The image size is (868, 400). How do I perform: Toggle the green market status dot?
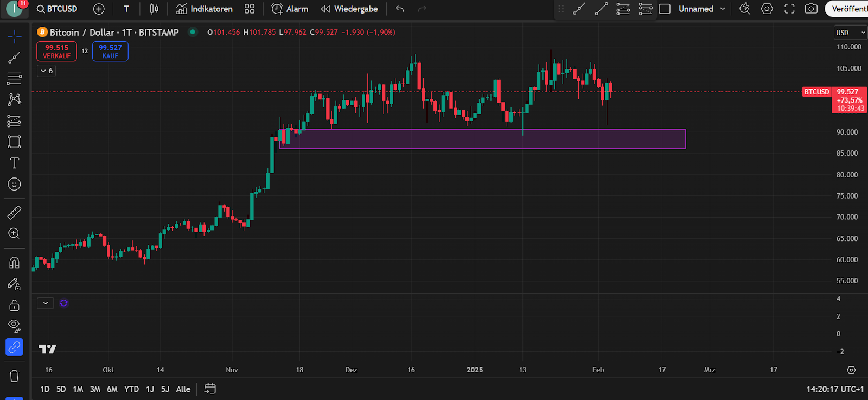pos(192,32)
